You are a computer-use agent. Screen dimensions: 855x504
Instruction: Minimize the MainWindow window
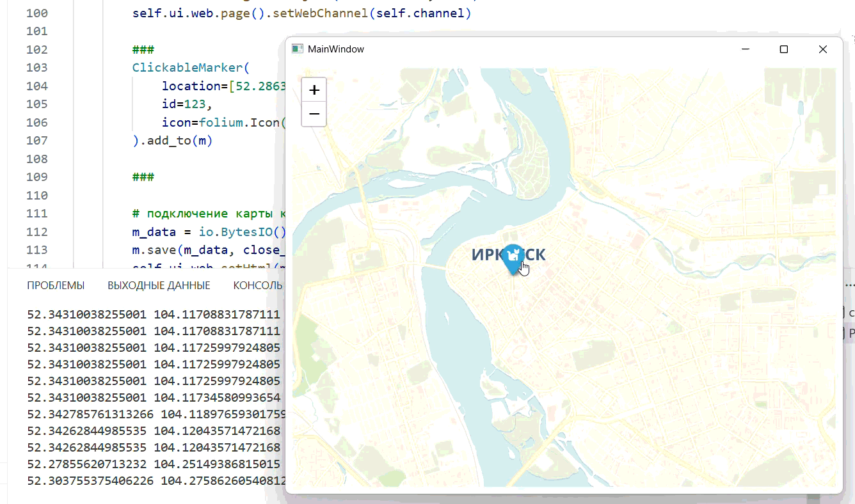[x=744, y=49]
